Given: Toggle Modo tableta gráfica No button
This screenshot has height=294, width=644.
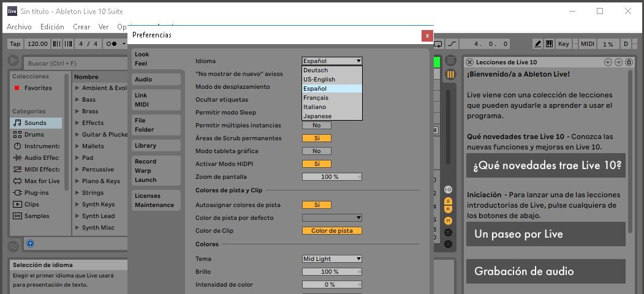Looking at the screenshot, I should coord(317,151).
